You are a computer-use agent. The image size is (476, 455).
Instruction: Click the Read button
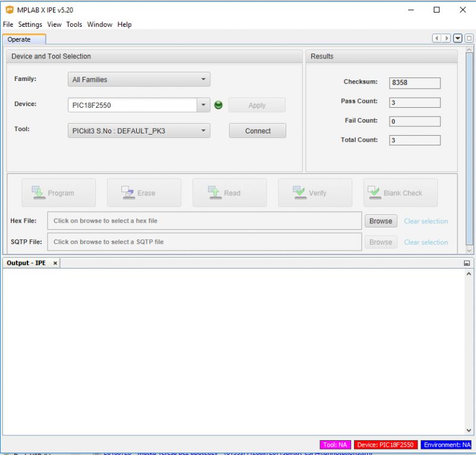click(x=230, y=193)
